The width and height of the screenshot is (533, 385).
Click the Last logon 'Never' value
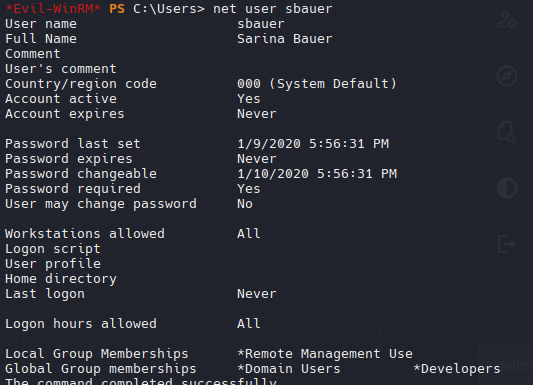point(257,294)
